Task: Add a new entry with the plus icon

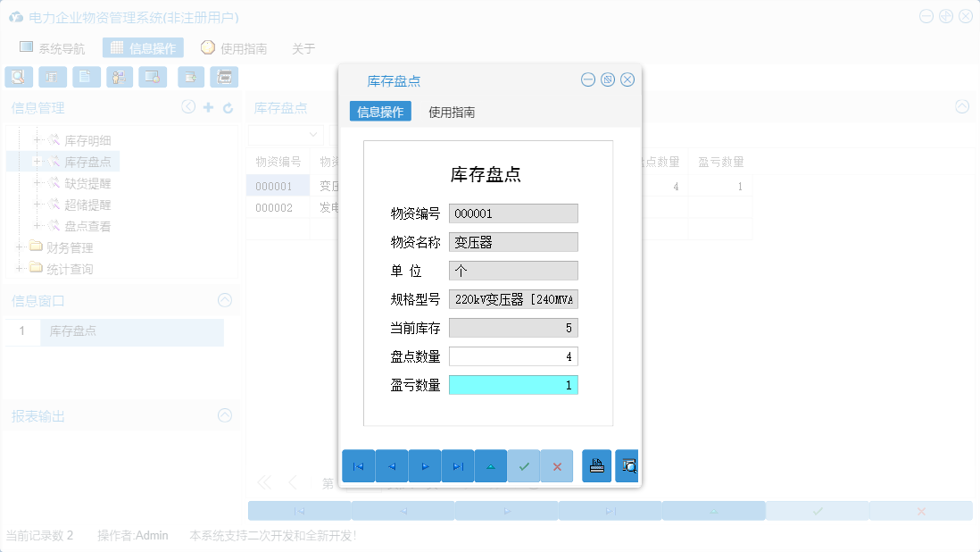Action: coord(206,106)
